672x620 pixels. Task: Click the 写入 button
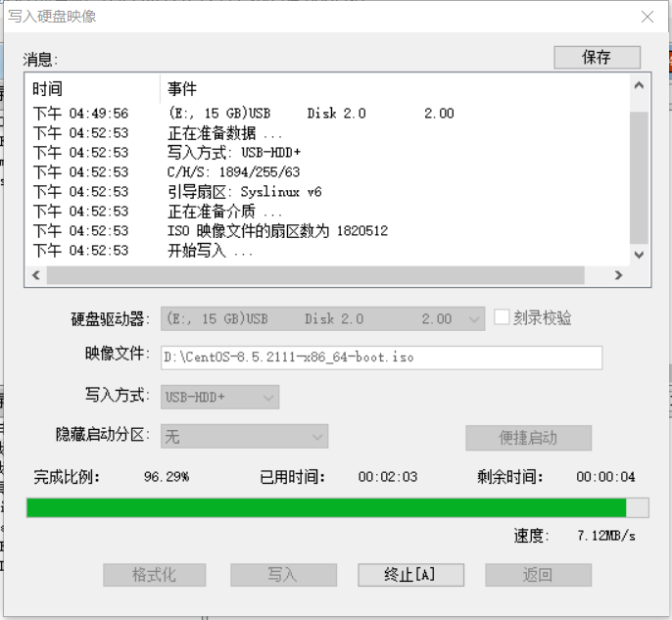tap(283, 575)
